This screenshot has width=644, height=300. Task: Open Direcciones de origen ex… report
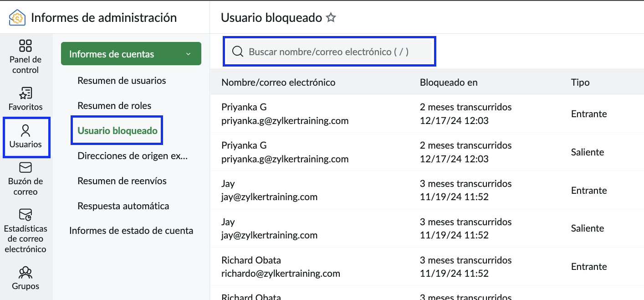133,156
